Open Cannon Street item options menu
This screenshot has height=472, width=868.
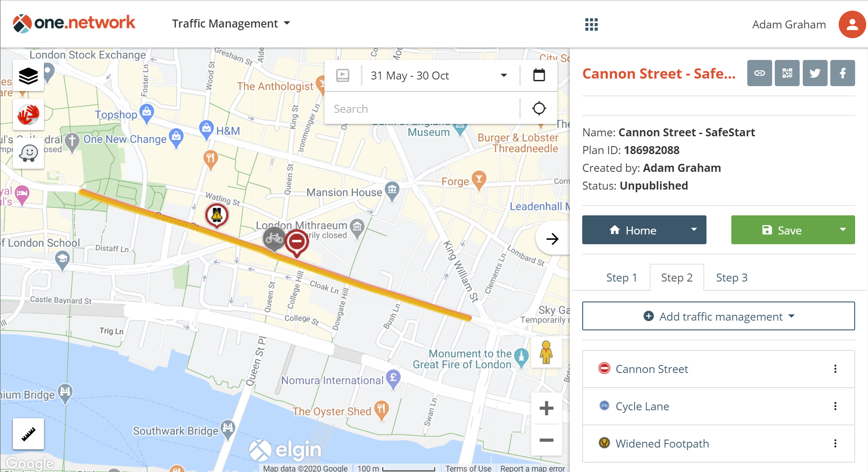point(835,369)
